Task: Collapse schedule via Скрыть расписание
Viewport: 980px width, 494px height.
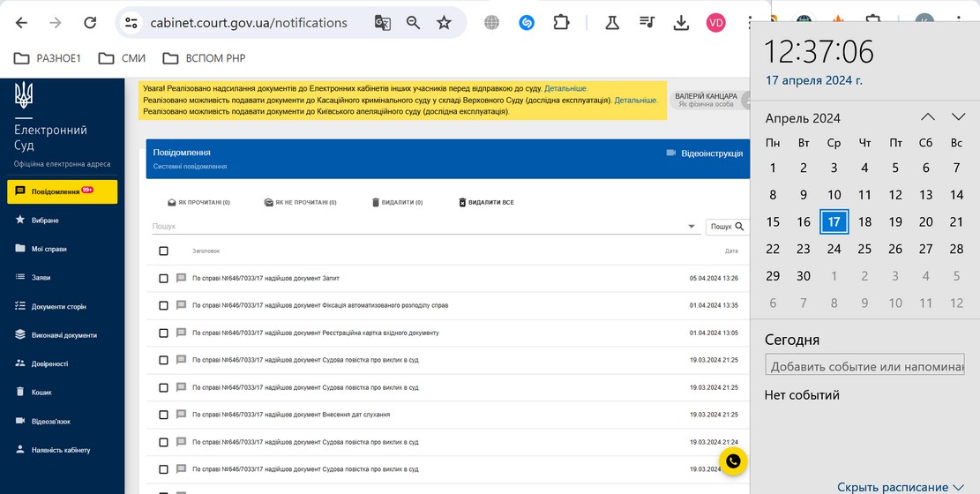Action: tap(901, 486)
